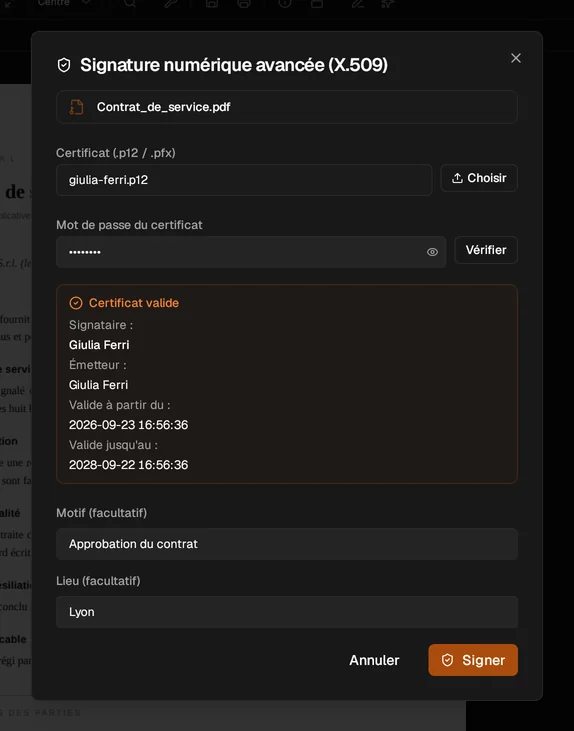Click the shield icon in the dialog title
This screenshot has width=574, height=731.
click(64, 65)
